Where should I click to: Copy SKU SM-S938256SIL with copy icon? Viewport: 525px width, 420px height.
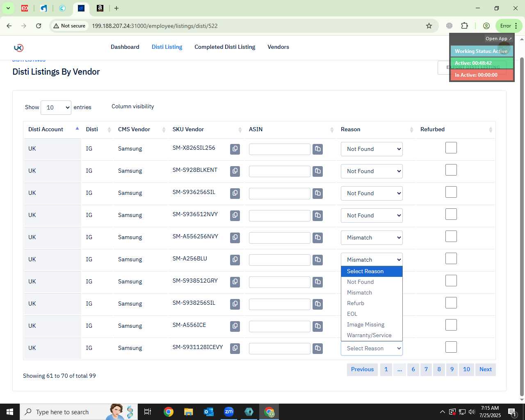(x=235, y=304)
